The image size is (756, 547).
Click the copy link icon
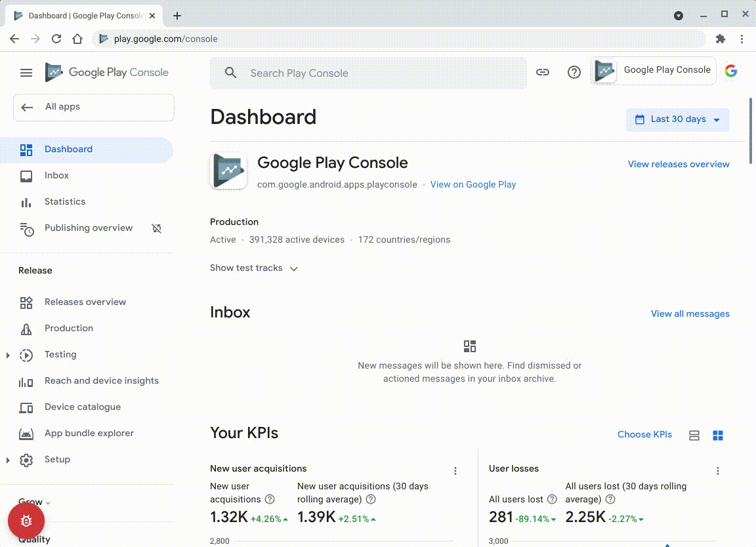coord(543,73)
